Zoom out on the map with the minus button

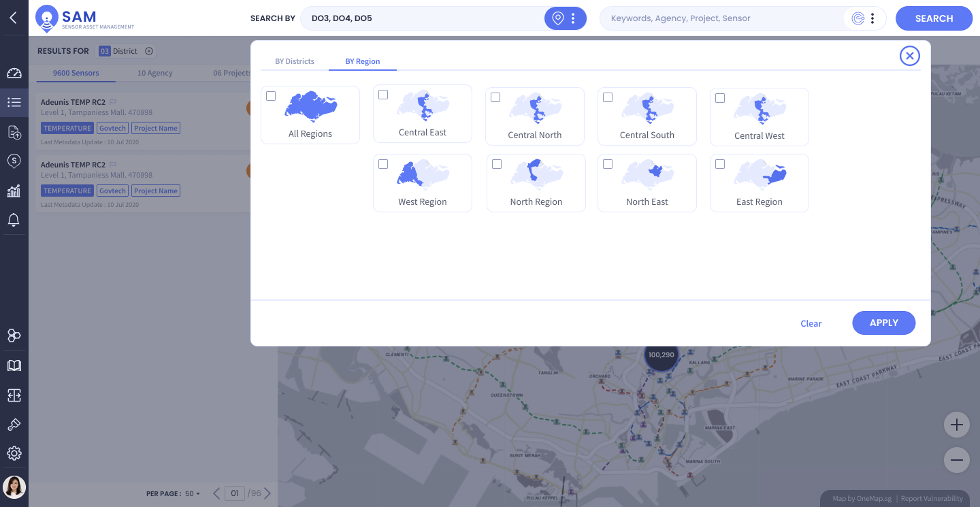(957, 460)
